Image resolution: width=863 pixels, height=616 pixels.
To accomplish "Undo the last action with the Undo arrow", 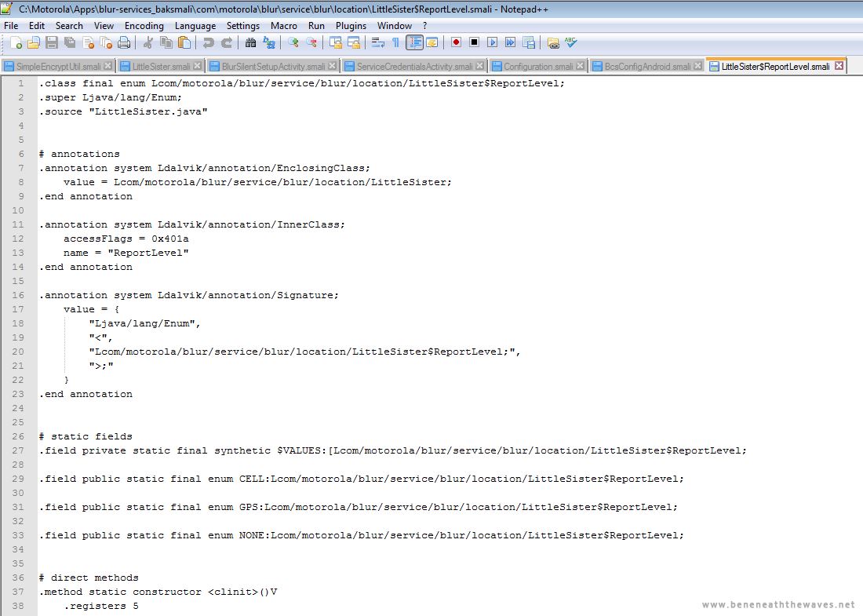I will tap(208, 43).
